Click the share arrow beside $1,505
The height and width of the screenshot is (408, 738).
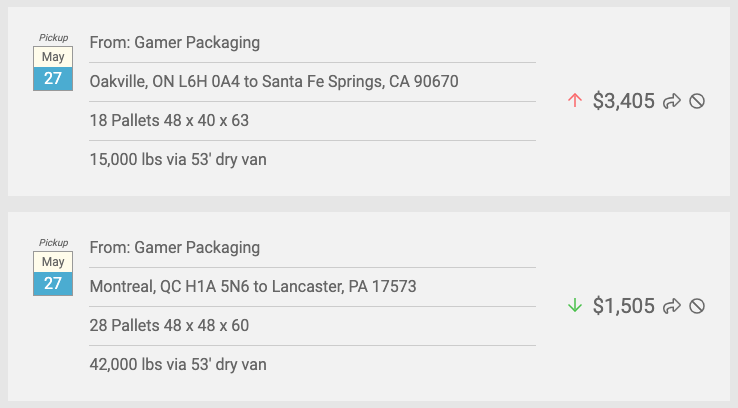[x=672, y=306]
